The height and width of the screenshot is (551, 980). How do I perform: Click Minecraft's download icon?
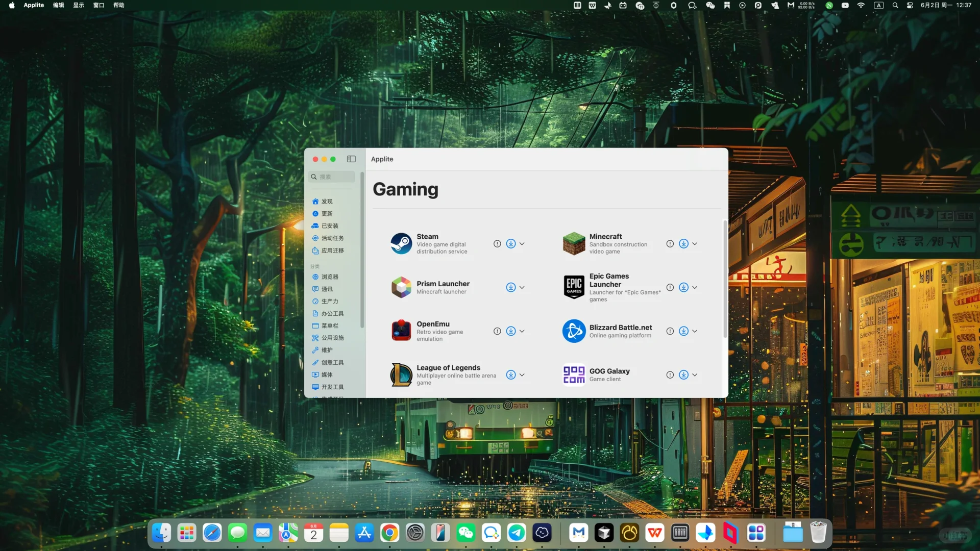click(684, 243)
